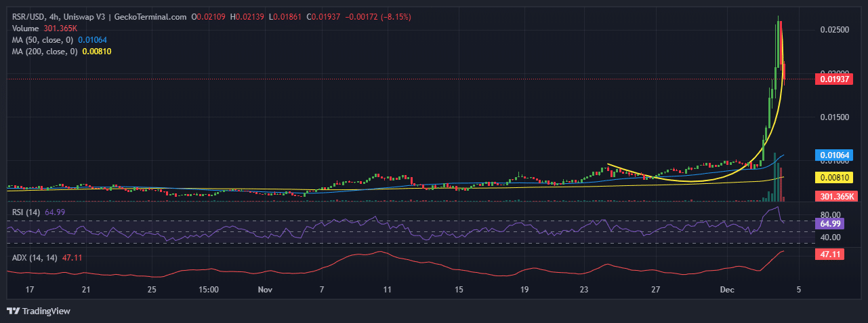Click the purple 64.99 RSI value tag

coord(830,223)
